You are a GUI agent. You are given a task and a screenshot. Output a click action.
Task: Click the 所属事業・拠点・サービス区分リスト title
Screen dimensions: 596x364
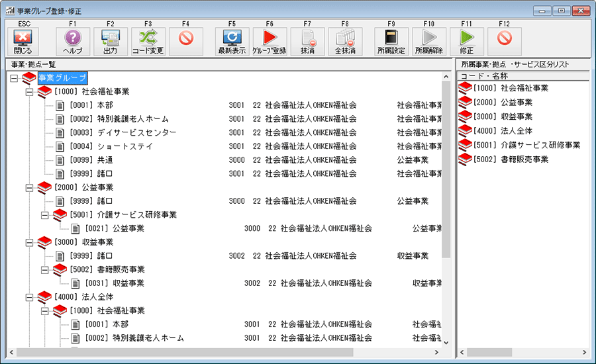515,64
